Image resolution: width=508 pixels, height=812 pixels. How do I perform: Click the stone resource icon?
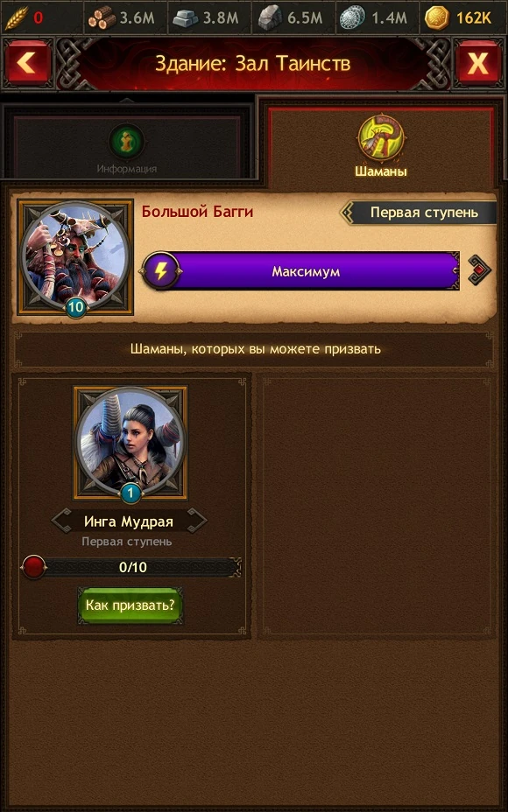(270, 18)
